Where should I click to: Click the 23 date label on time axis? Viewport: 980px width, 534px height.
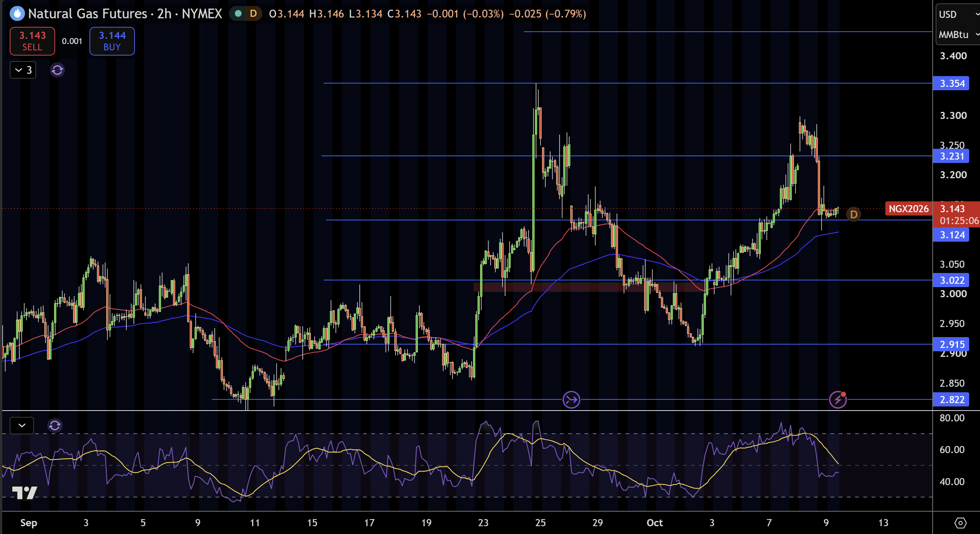(x=483, y=522)
